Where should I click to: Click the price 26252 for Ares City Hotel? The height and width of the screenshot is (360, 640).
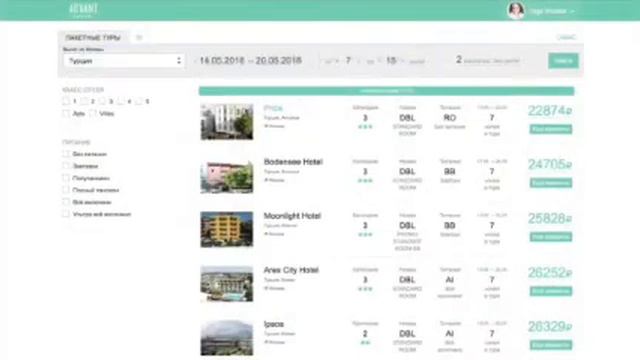pyautogui.click(x=550, y=273)
